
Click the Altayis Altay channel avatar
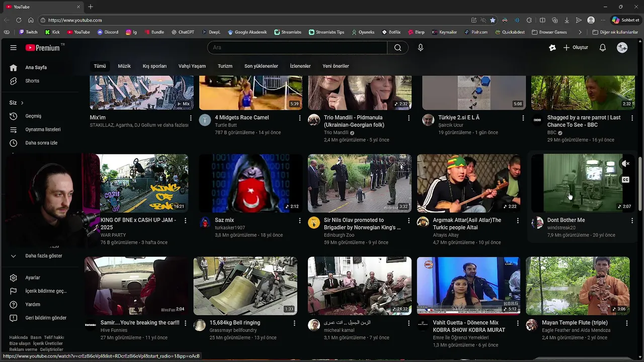[423, 223]
